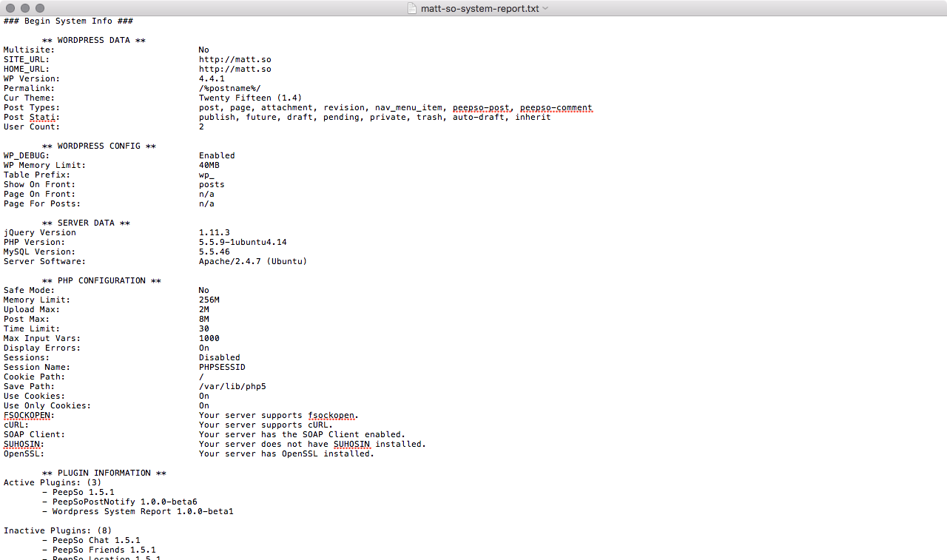The height and width of the screenshot is (560, 947).
Task: Click WP Memory Limit value 40MB
Action: click(209, 165)
